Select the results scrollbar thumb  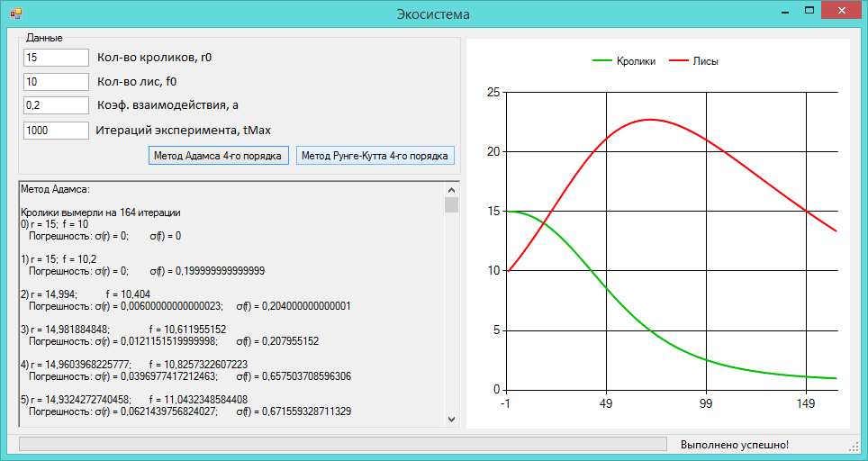[x=452, y=204]
